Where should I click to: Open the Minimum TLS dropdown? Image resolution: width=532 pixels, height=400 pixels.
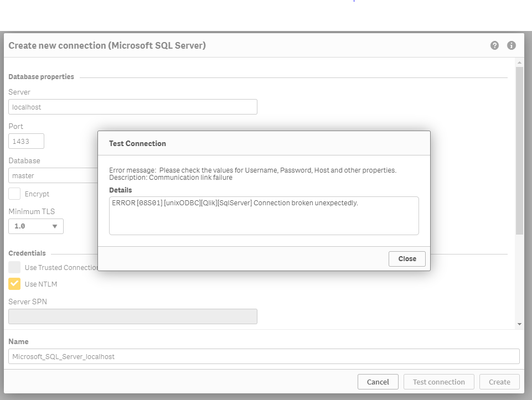[54, 226]
